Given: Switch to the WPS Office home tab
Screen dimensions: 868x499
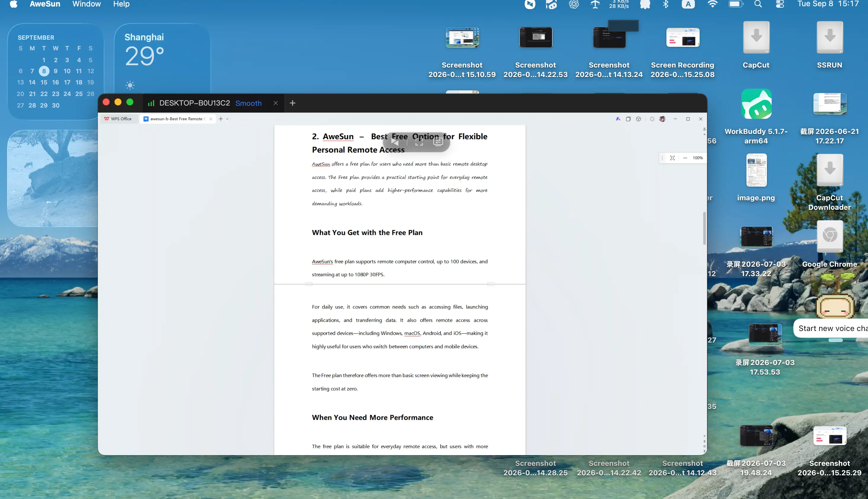Looking at the screenshot, I should [118, 119].
